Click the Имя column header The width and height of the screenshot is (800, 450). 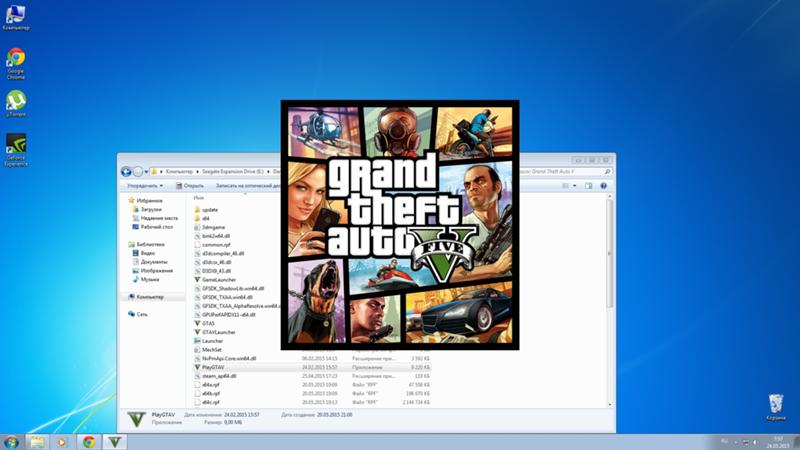pyautogui.click(x=198, y=197)
